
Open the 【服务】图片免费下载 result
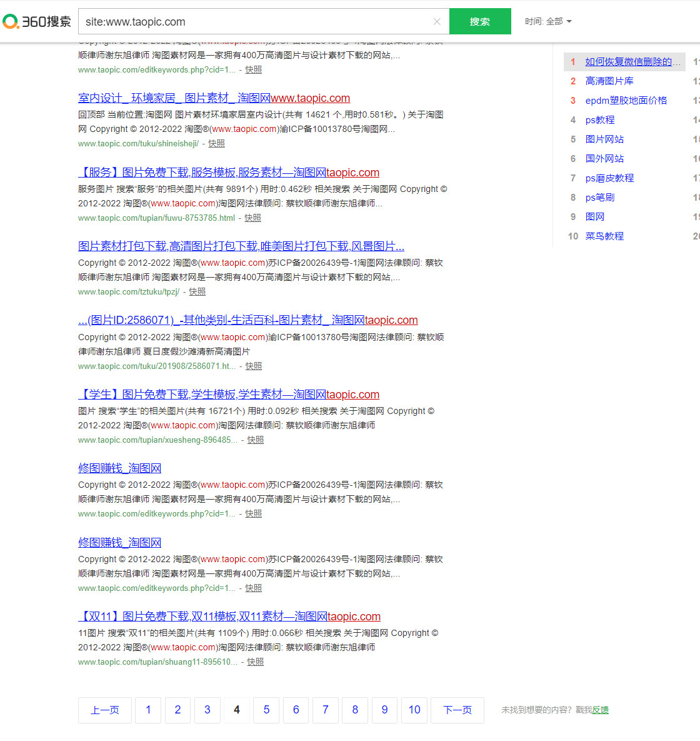(x=229, y=173)
